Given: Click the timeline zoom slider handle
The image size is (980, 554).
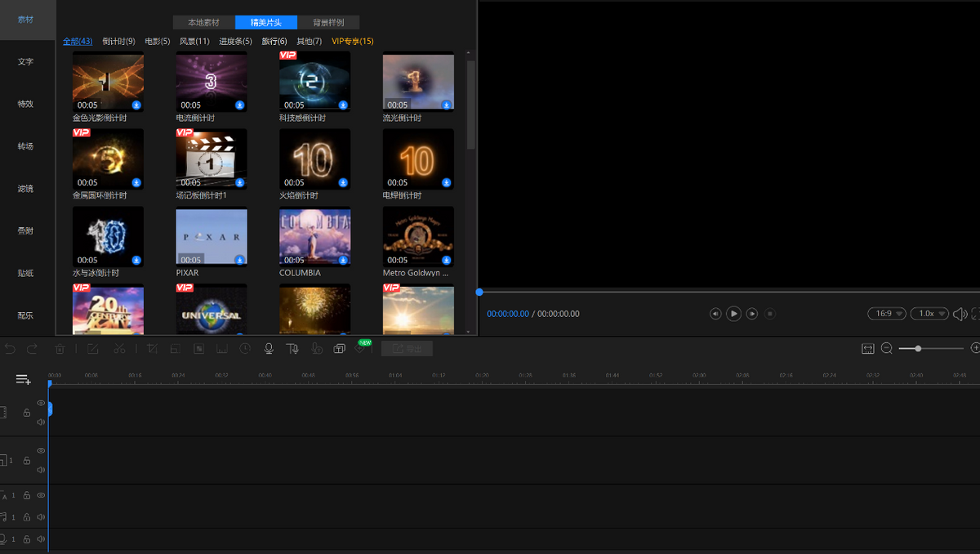Looking at the screenshot, I should click(918, 349).
